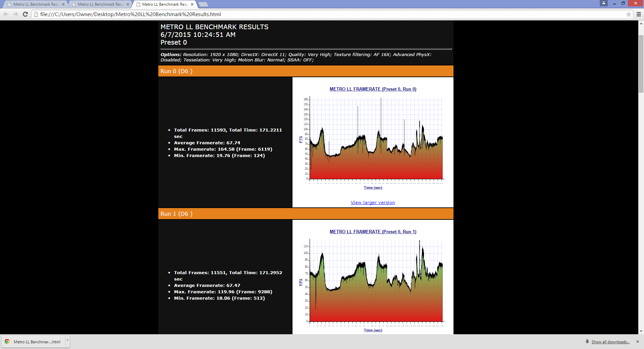Close the downloads bar
The width and height of the screenshot is (644, 349).
638,342
